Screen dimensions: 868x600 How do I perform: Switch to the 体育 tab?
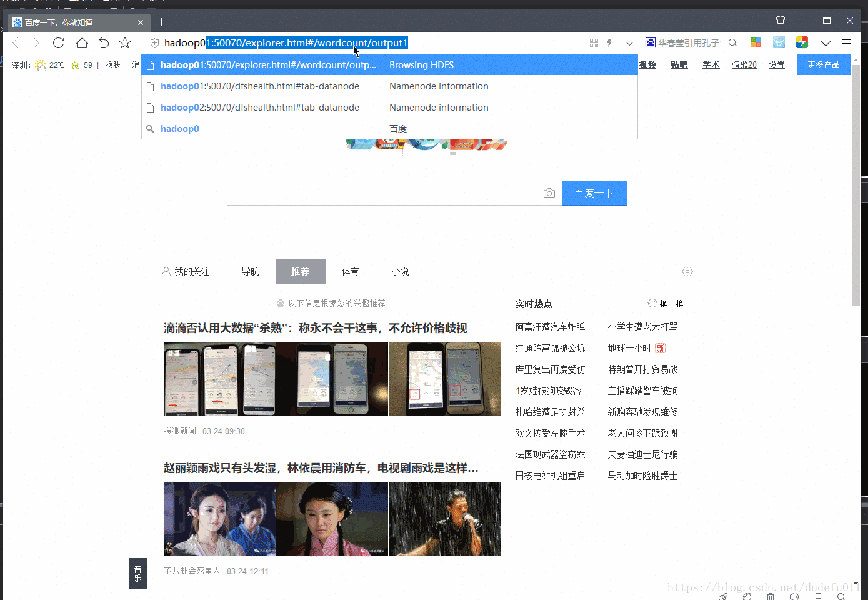(350, 271)
